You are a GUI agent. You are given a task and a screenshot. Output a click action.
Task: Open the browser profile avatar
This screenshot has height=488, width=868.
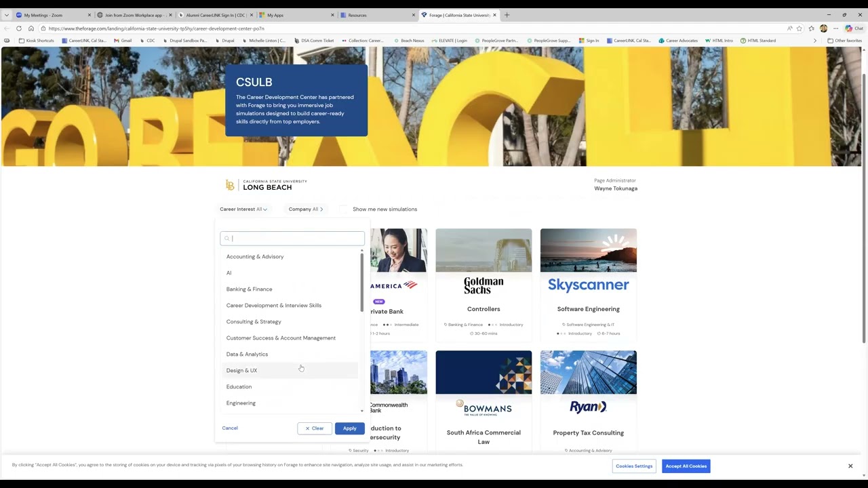[823, 28]
